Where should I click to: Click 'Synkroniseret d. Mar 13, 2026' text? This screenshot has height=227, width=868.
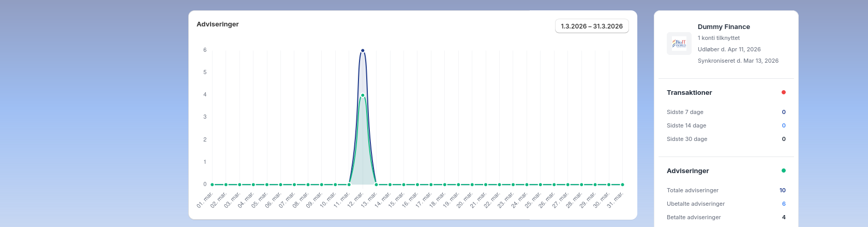738,61
